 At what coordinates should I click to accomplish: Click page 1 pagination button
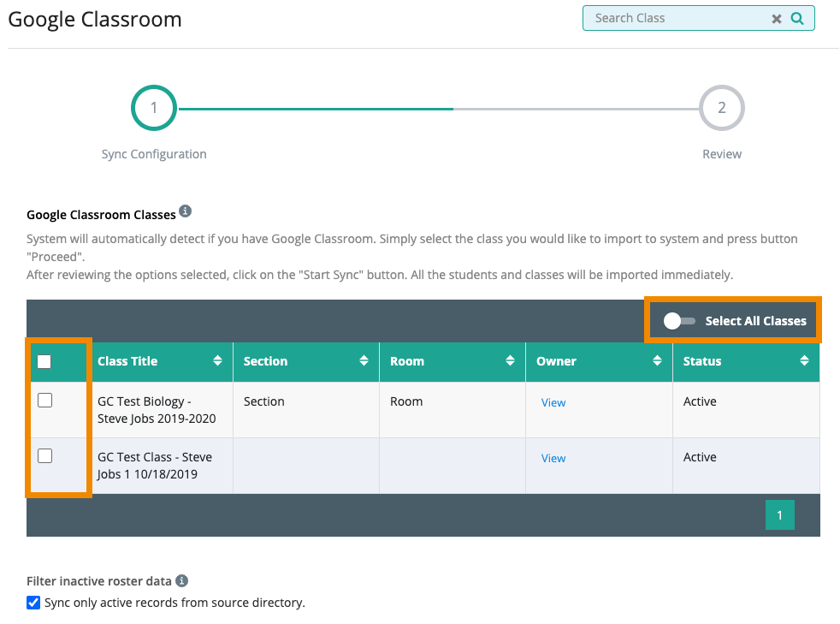[x=779, y=515]
